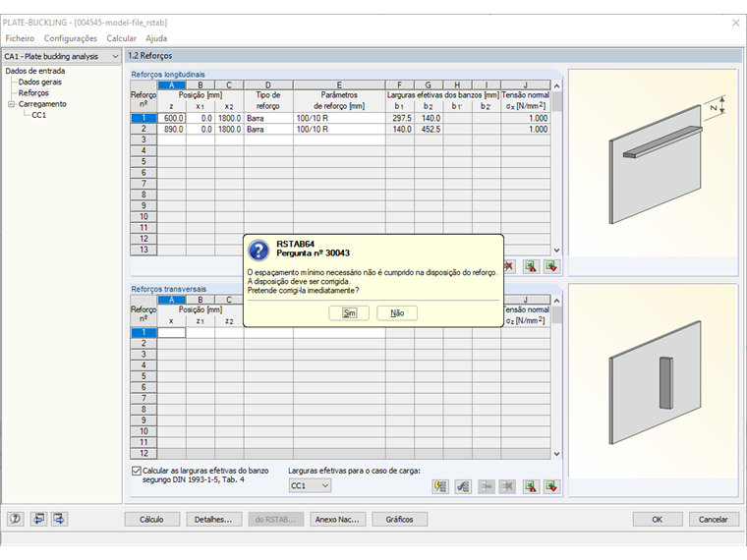Viewport: 747px width, 560px height.
Task: Import longitudinal table from Excel icon
Action: [x=552, y=266]
